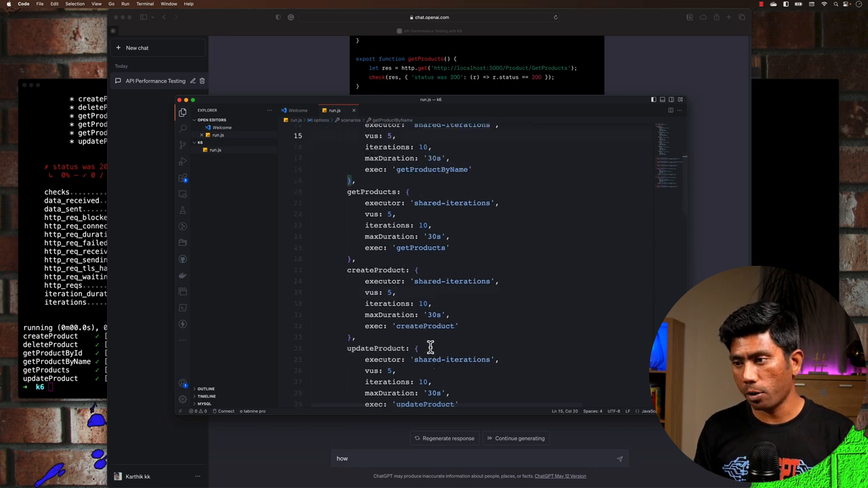This screenshot has height=488, width=868.
Task: Open the Explorer view in VS Code activity bar
Action: pos(182,113)
